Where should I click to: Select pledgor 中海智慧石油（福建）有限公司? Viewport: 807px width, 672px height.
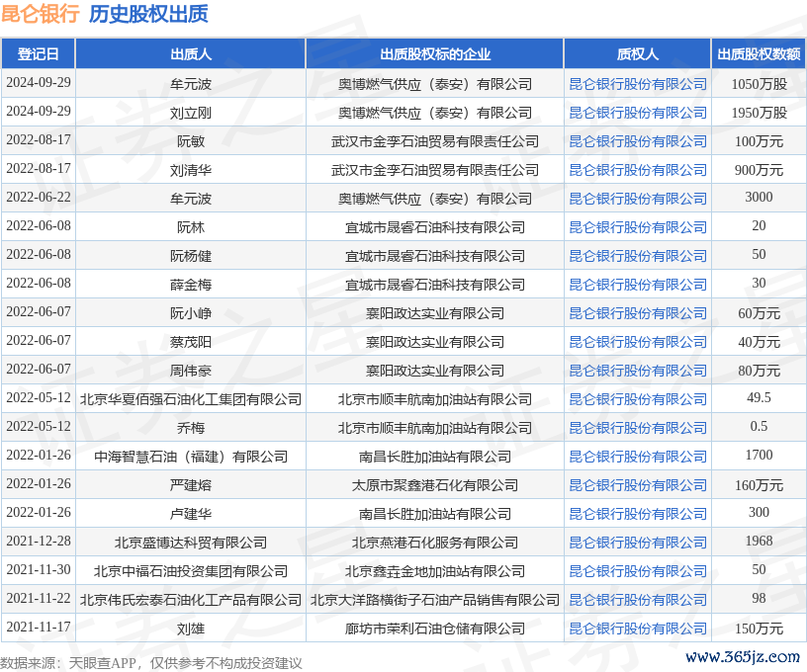tap(191, 457)
